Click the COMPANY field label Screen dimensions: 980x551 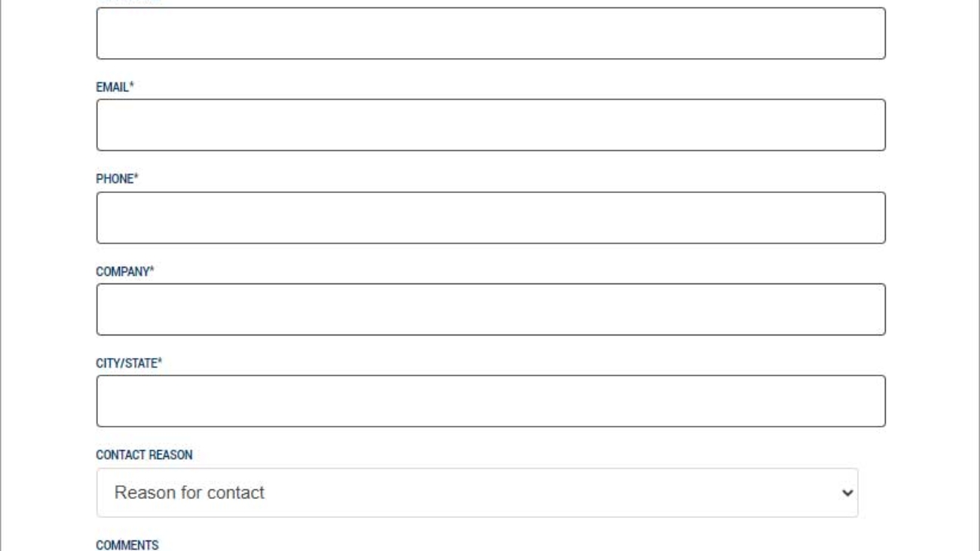(x=122, y=271)
